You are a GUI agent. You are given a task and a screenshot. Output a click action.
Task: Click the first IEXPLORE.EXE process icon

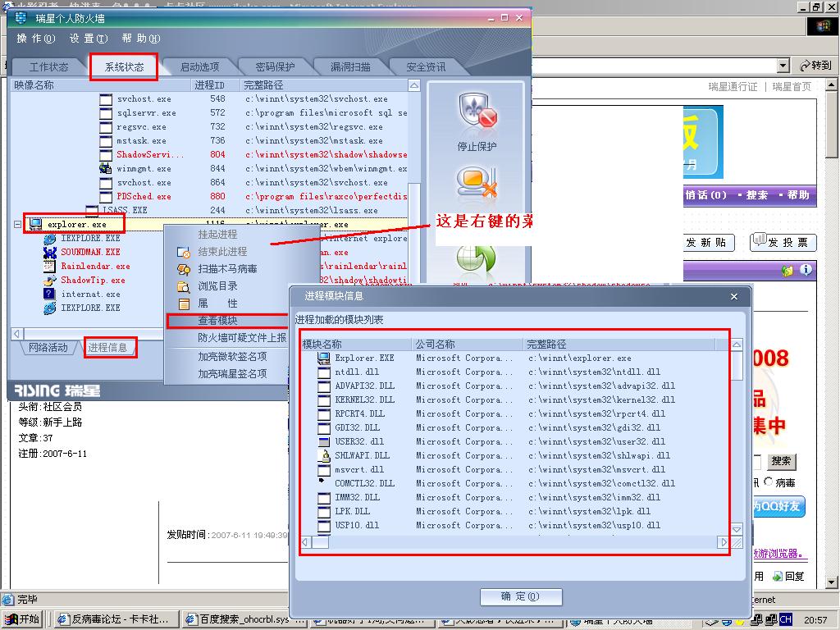[x=49, y=239]
